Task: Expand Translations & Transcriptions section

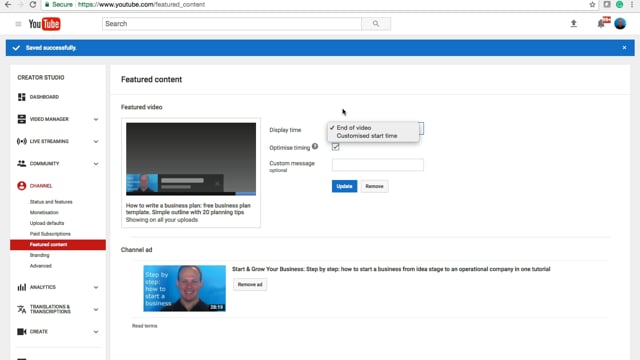Action: 96,309
